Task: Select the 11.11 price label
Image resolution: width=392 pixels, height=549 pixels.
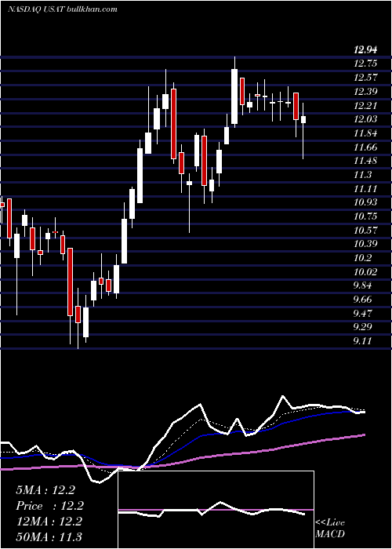Action: click(365, 189)
